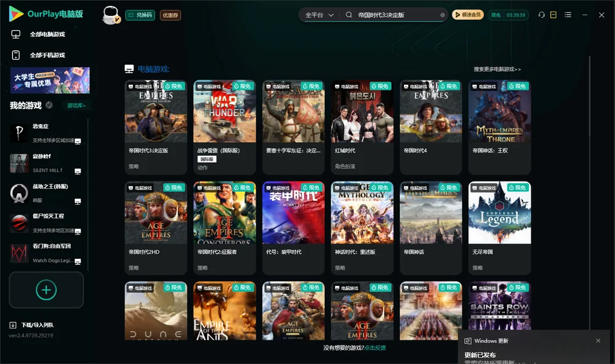
Task: Click the refresh icon beside 我的游戏
Action: click(x=49, y=105)
